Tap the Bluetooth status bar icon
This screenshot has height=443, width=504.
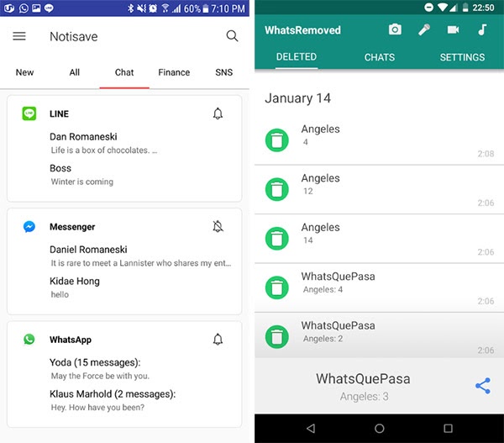[x=130, y=8]
